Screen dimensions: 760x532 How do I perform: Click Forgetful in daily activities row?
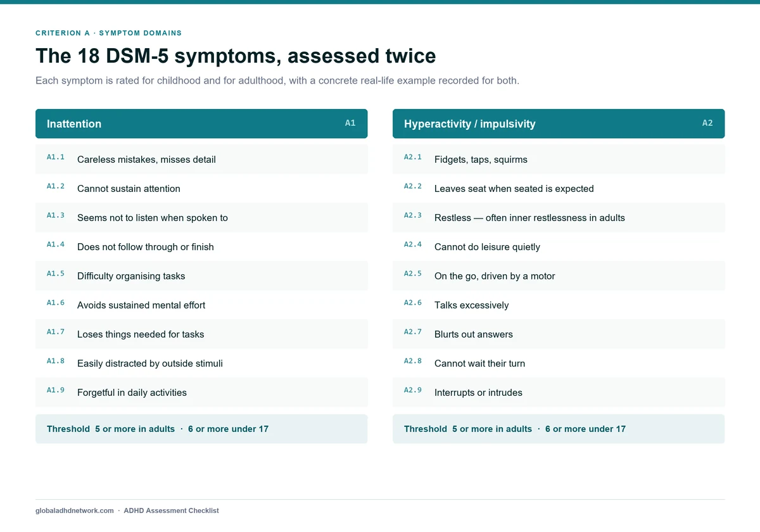click(201, 392)
